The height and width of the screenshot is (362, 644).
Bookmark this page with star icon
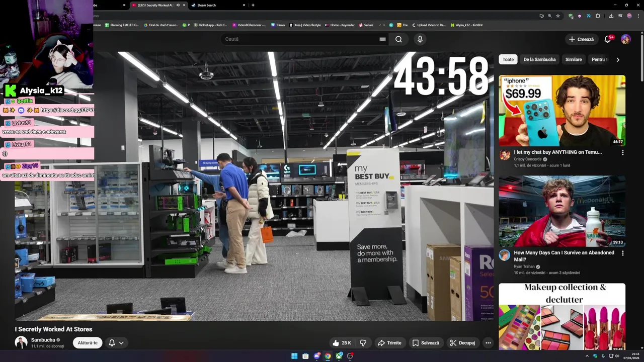tap(558, 16)
